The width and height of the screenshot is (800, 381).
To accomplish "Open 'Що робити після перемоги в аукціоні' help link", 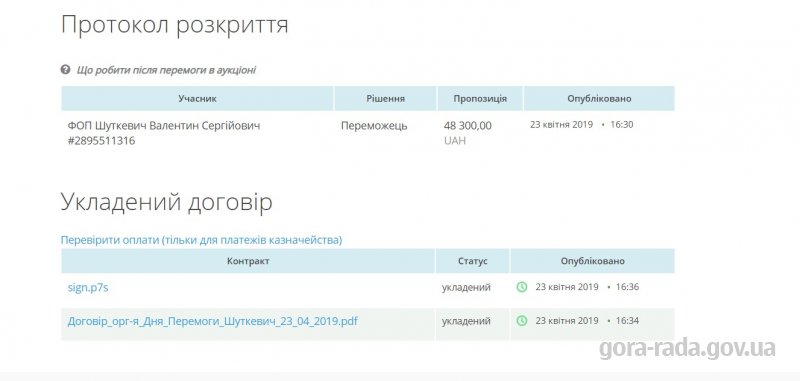I will click(x=166, y=70).
